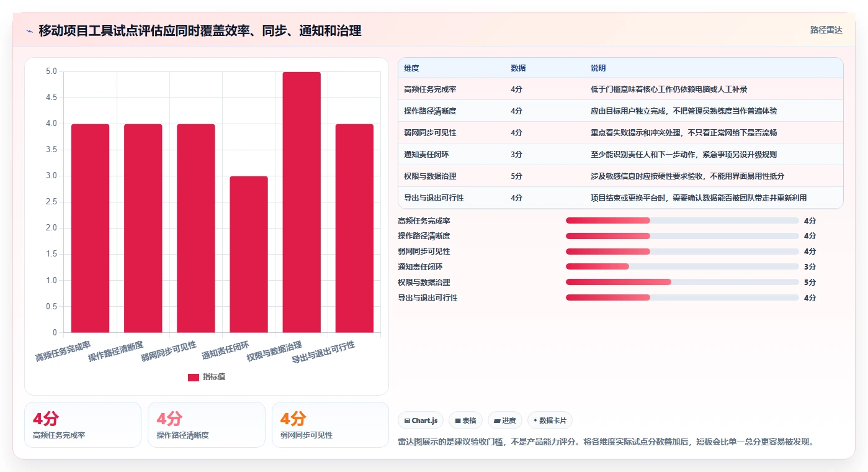Select the 表格 chip
This screenshot has height=472, width=868.
pos(465,420)
